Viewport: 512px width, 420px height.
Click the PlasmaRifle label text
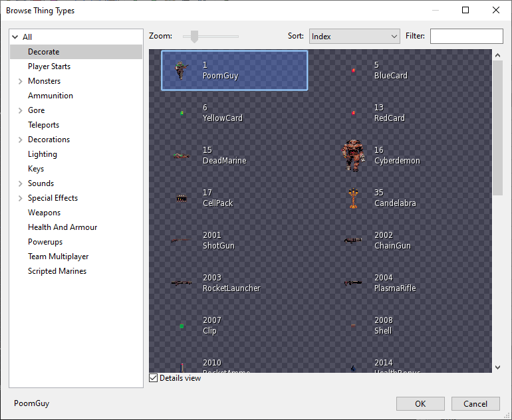click(395, 288)
